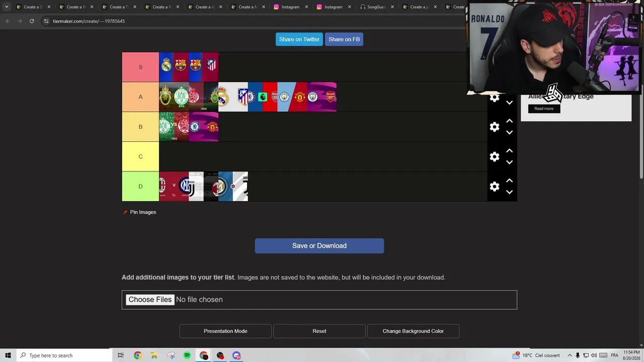The width and height of the screenshot is (644, 362).
Task: Switch to the 'Create a jo' tab
Action: [x=419, y=7]
